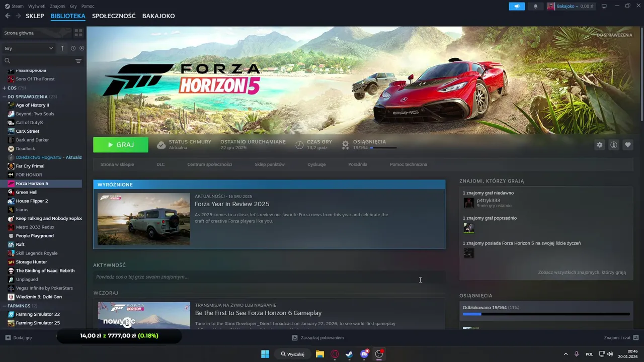Open Windows Start menu

(265, 354)
